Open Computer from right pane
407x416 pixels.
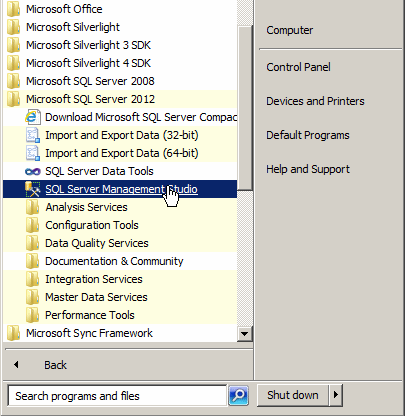coord(289,30)
